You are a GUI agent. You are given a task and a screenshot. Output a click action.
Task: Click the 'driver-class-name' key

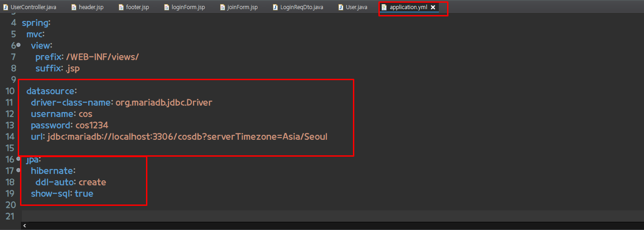pos(71,102)
